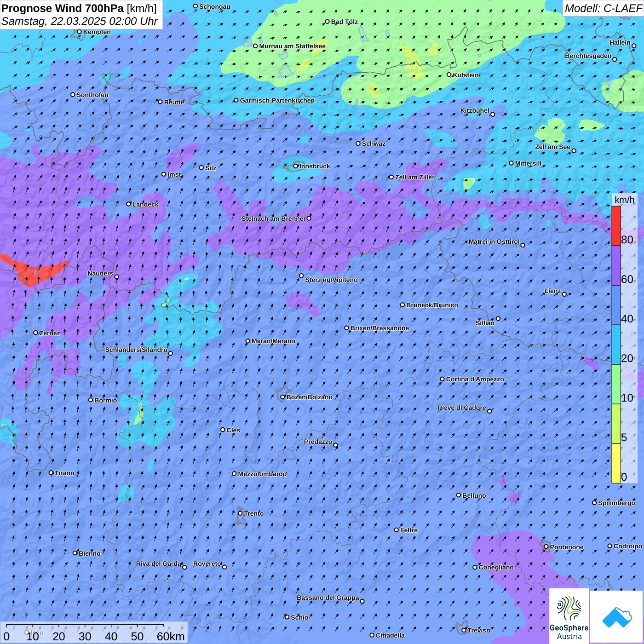Click the 'Prognose Wind 700hPa' title
644x644 pixels.
tap(63, 8)
